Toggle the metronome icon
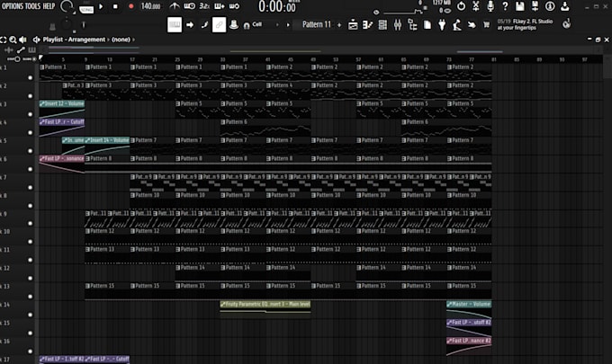The height and width of the screenshot is (364, 612). [174, 6]
